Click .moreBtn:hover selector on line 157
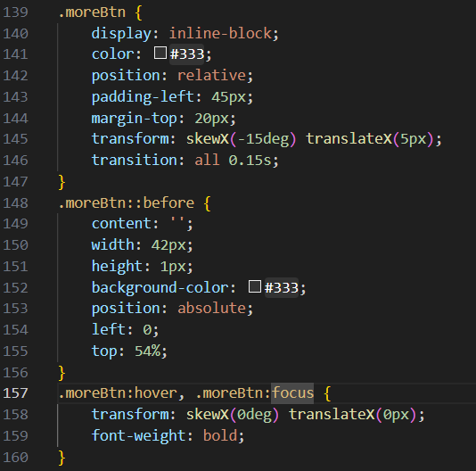 118,393
